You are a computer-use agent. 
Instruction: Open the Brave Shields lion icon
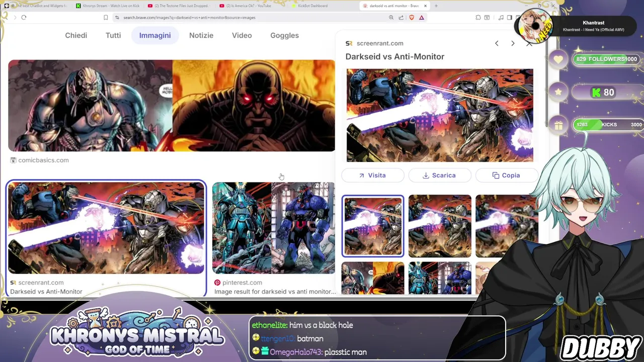[412, 18]
